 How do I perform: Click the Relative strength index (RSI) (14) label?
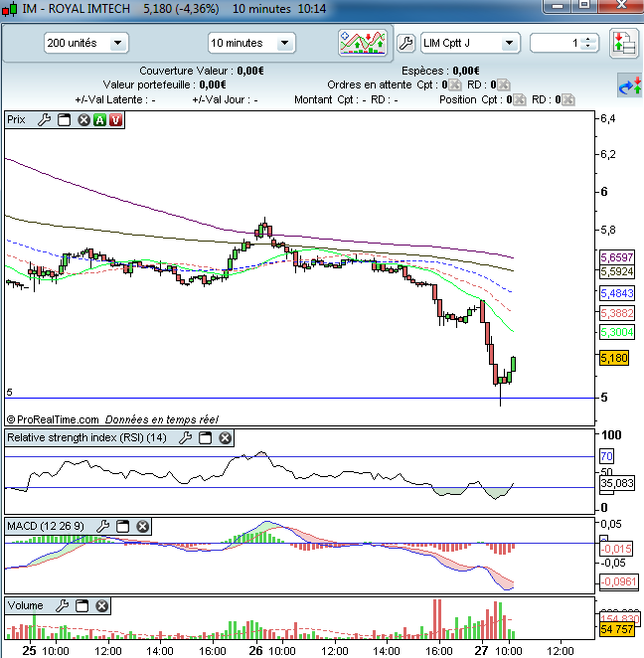click(x=86, y=437)
